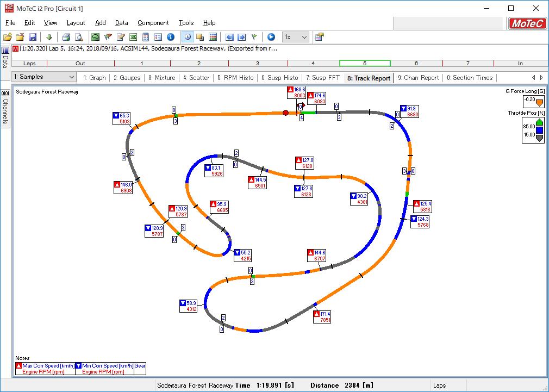Click the colored grid icon
This screenshot has width=549, height=392.
click(x=213, y=37)
